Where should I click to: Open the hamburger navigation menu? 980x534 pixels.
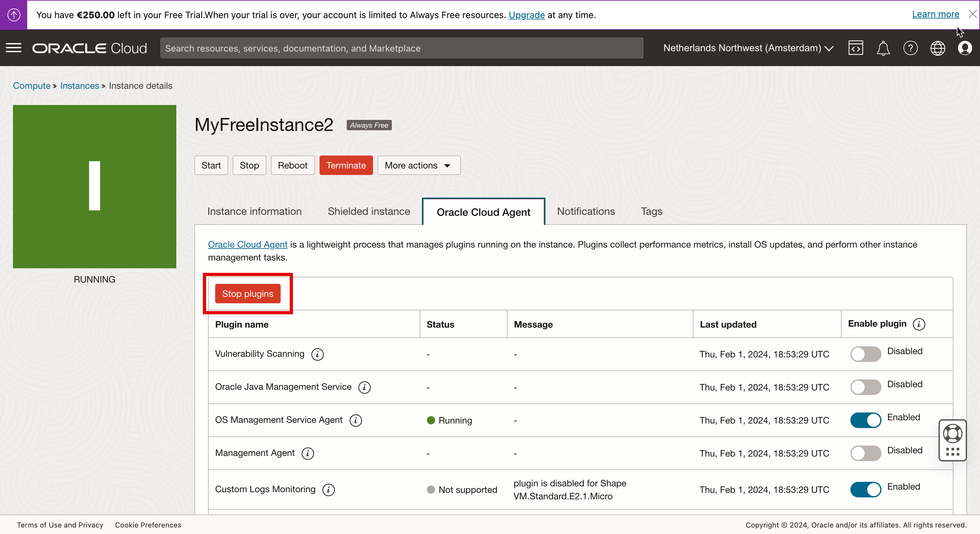click(14, 48)
